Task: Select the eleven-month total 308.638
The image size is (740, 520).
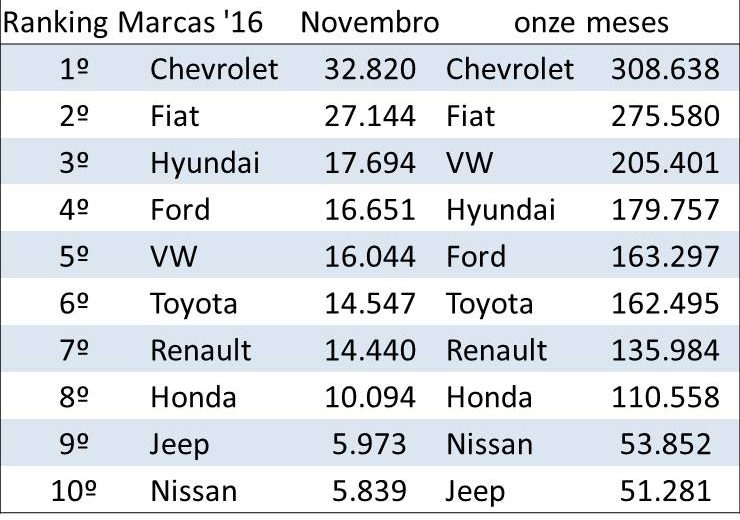Action: coord(665,69)
